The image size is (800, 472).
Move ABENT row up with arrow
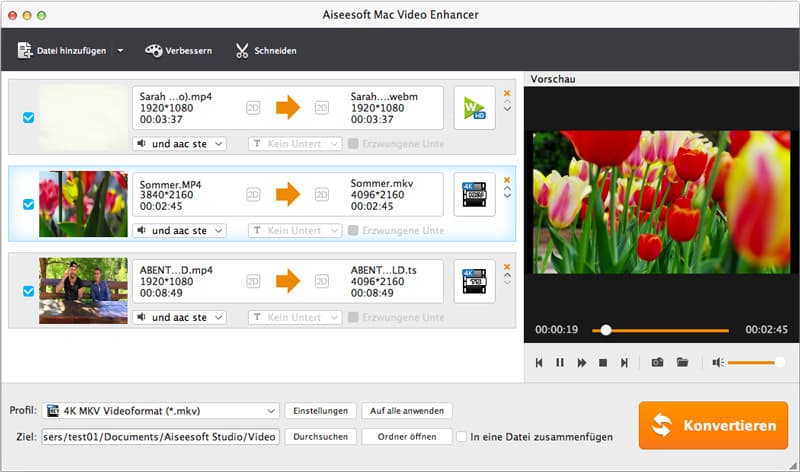tap(507, 275)
